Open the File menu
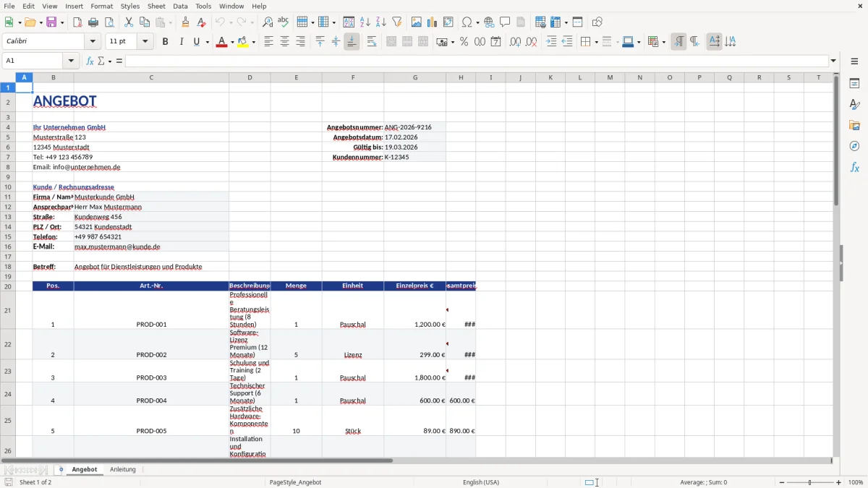Viewport: 868px width, 488px height. (x=9, y=6)
